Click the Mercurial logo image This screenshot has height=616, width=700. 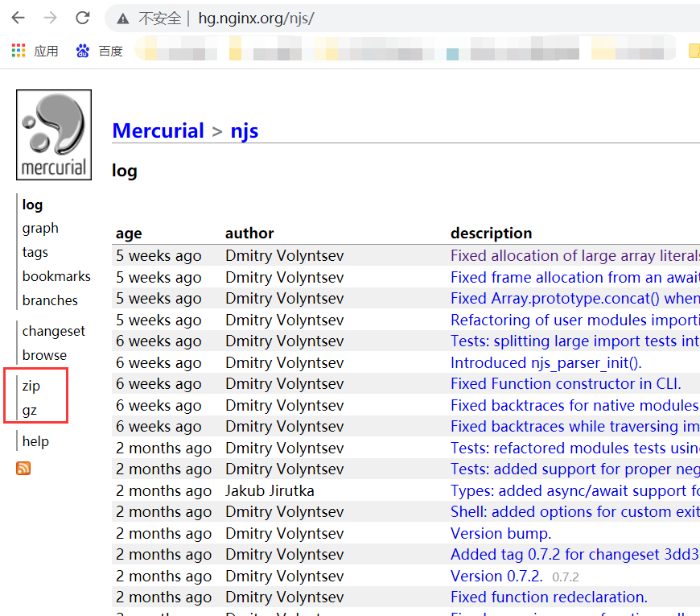[53, 134]
